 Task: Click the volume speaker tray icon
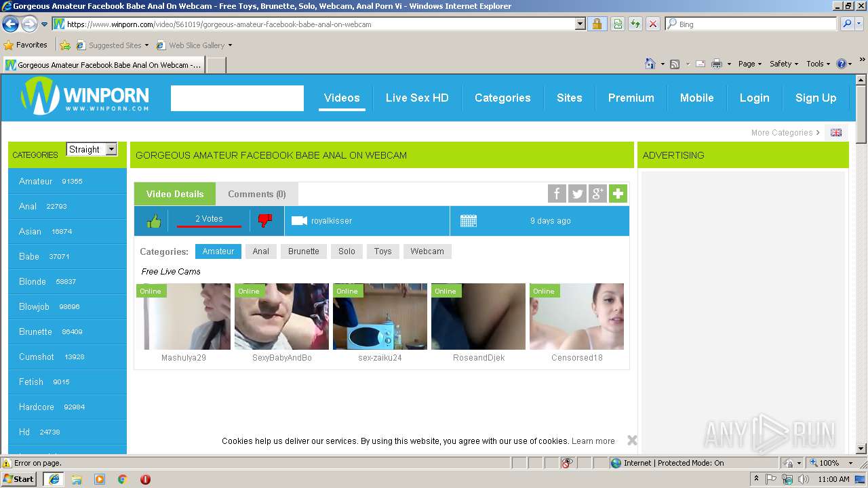(803, 479)
